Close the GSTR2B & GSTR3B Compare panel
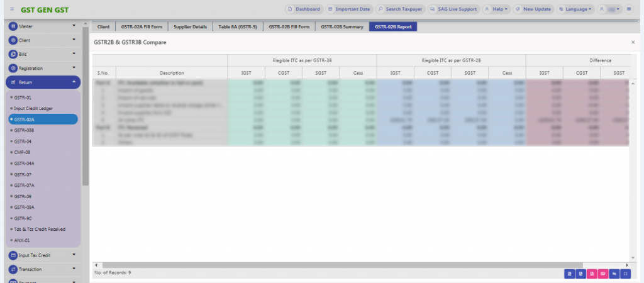The image size is (644, 283). click(633, 42)
